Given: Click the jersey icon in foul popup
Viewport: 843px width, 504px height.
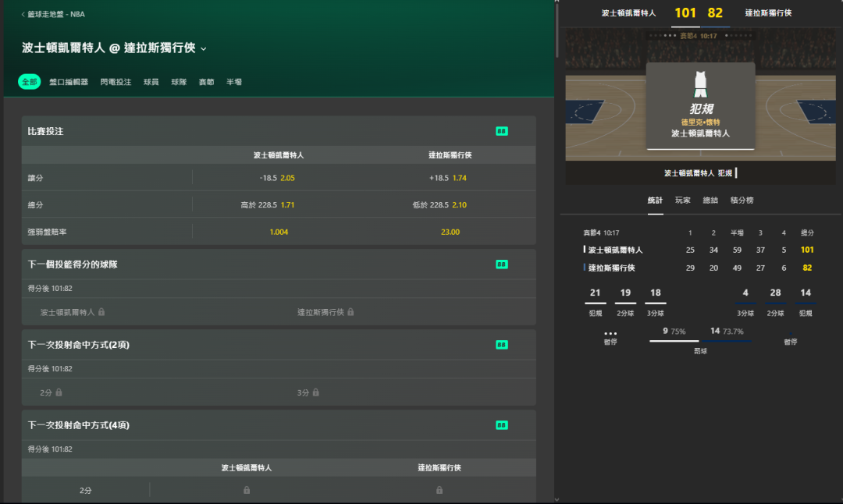Looking at the screenshot, I should (x=700, y=84).
